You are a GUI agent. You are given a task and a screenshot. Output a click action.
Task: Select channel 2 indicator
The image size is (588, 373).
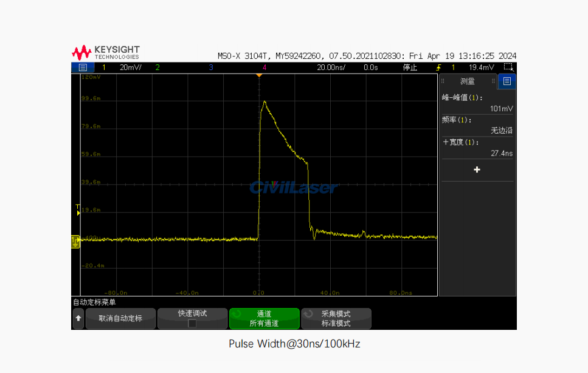[x=157, y=67]
